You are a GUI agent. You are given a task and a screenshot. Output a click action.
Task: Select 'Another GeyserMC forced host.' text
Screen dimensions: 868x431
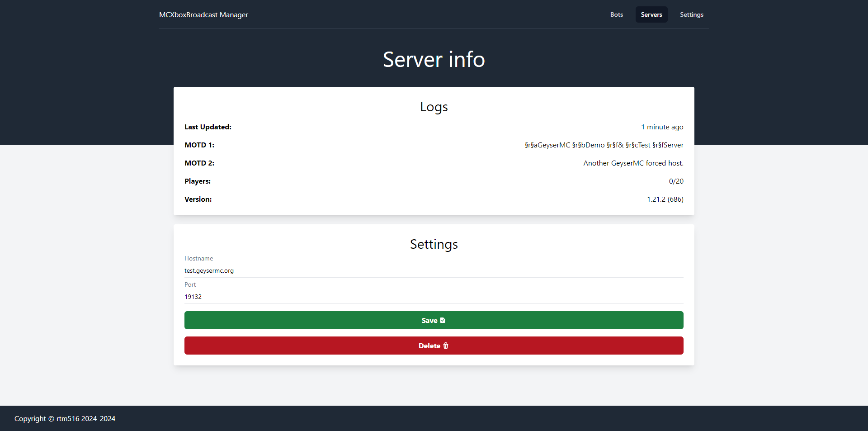click(x=633, y=163)
